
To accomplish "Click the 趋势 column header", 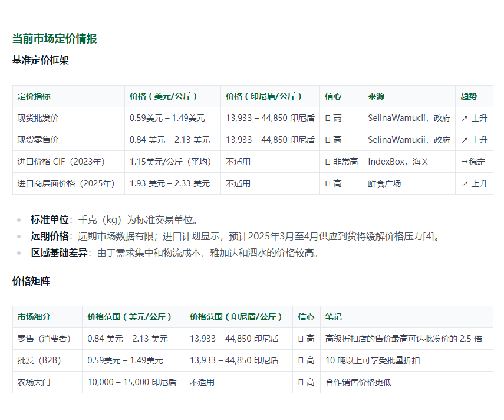I will (469, 96).
